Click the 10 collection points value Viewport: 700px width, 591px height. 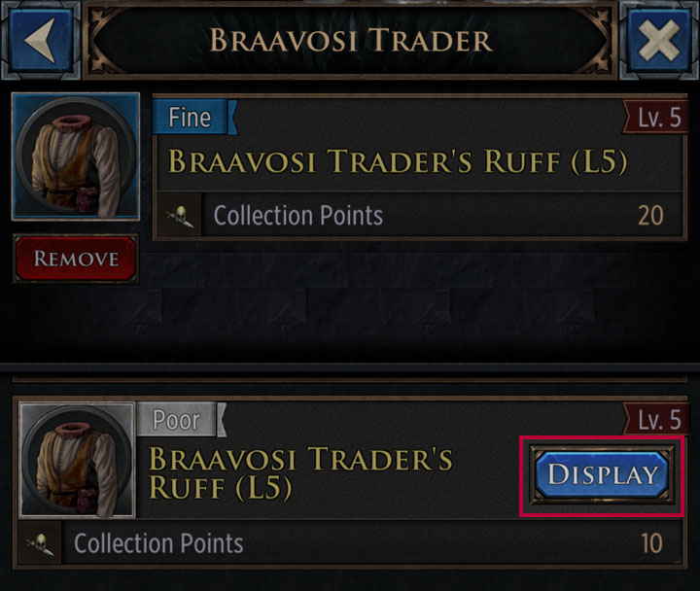(x=650, y=542)
